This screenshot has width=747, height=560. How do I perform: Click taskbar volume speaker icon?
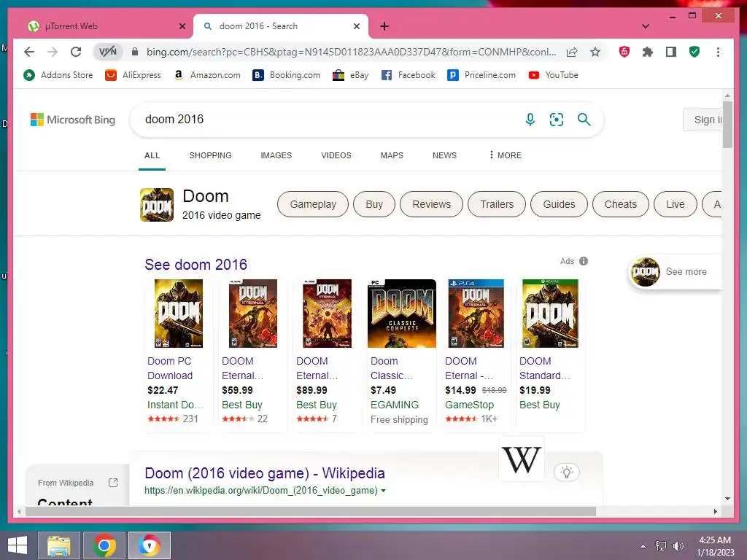pos(678,546)
